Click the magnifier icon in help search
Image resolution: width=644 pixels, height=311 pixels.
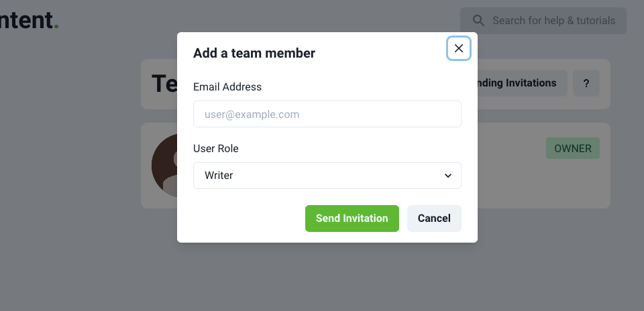click(478, 21)
